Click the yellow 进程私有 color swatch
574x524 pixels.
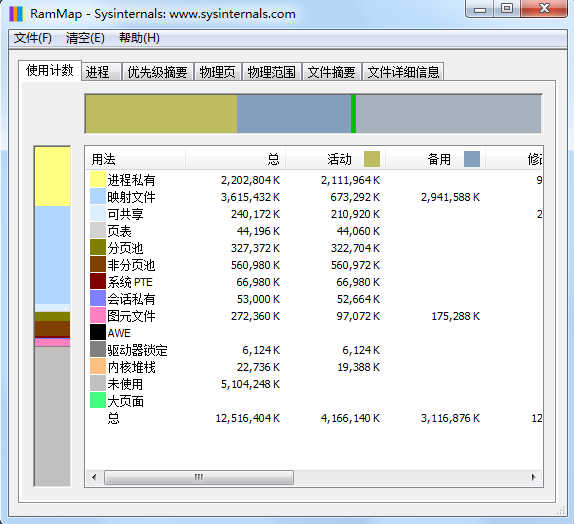[98, 180]
